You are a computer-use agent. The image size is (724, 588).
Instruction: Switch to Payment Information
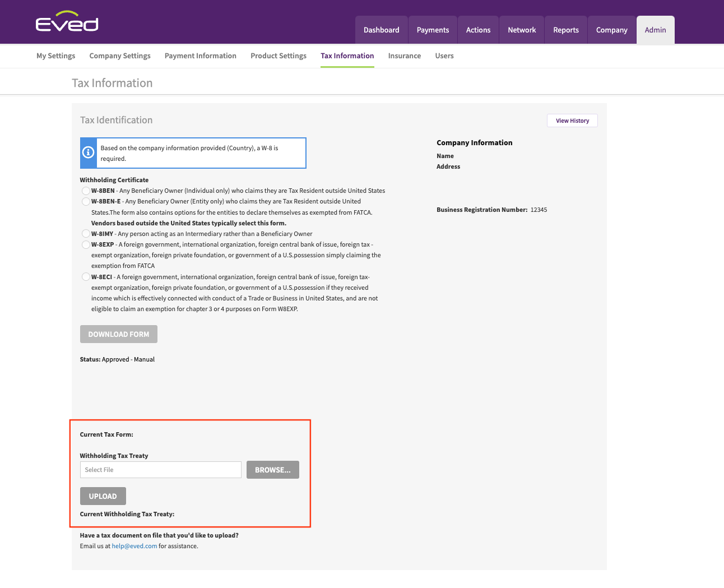click(x=200, y=55)
